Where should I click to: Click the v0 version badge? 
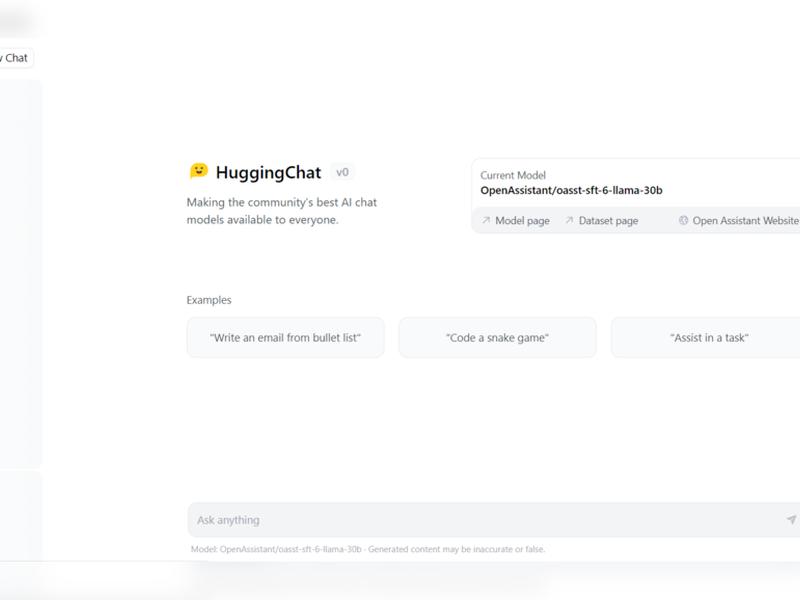(x=342, y=172)
